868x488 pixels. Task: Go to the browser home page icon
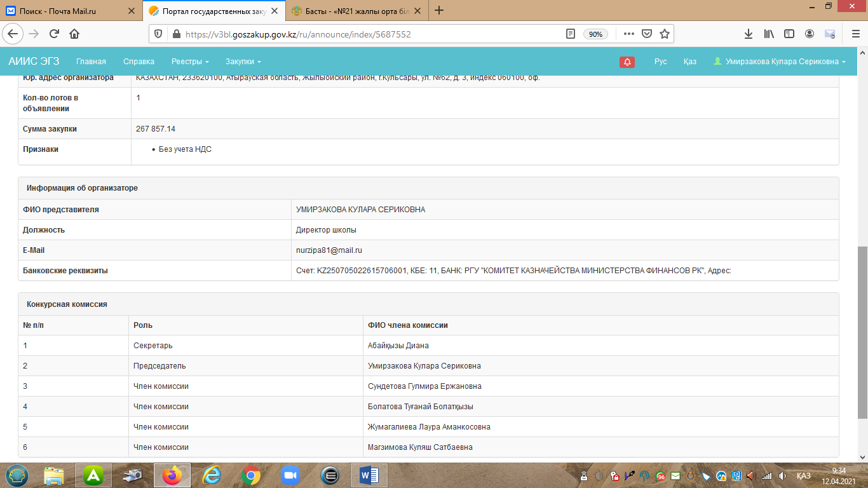tap(74, 34)
